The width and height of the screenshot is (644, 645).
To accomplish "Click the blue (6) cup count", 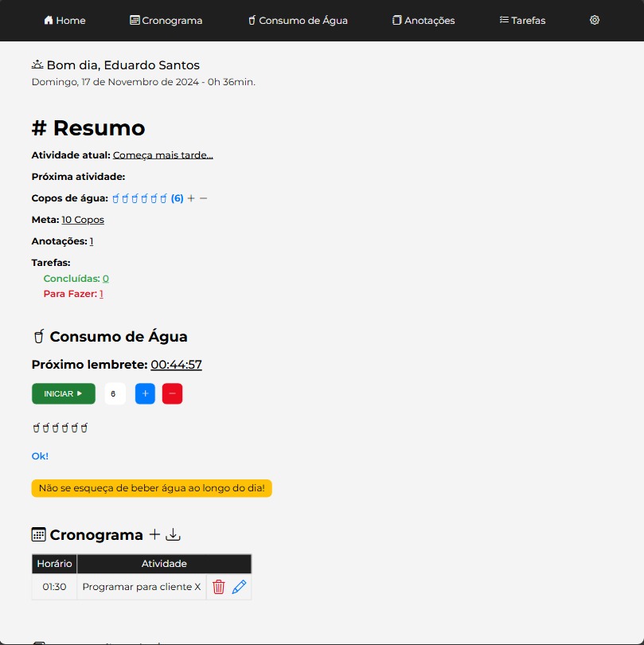I will click(x=178, y=198).
